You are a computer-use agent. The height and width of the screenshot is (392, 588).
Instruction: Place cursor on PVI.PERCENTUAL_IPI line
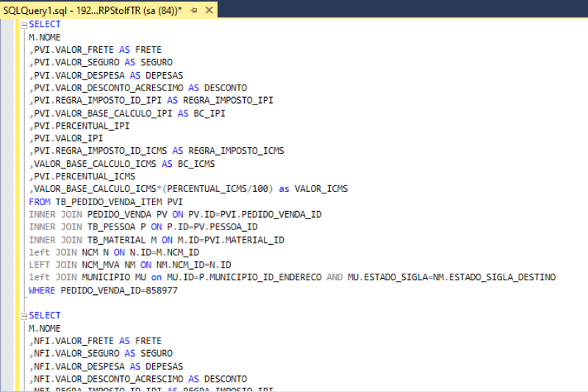coord(79,126)
